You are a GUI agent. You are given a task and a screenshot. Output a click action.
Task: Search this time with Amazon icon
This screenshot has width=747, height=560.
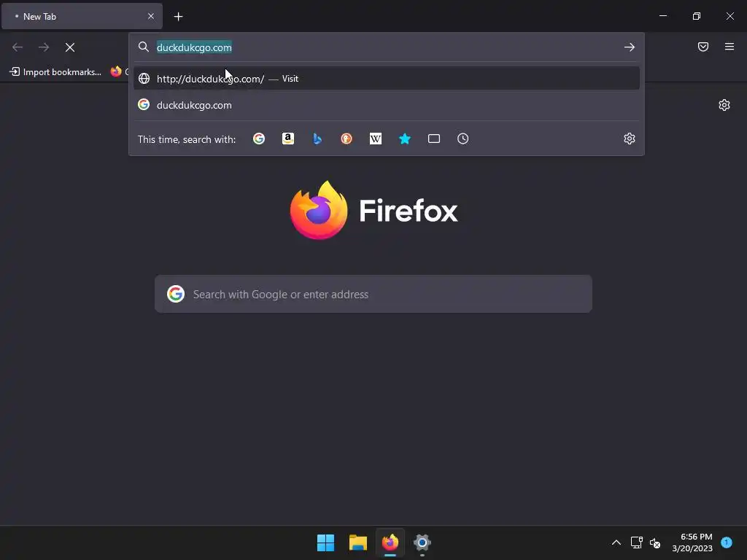[287, 139]
